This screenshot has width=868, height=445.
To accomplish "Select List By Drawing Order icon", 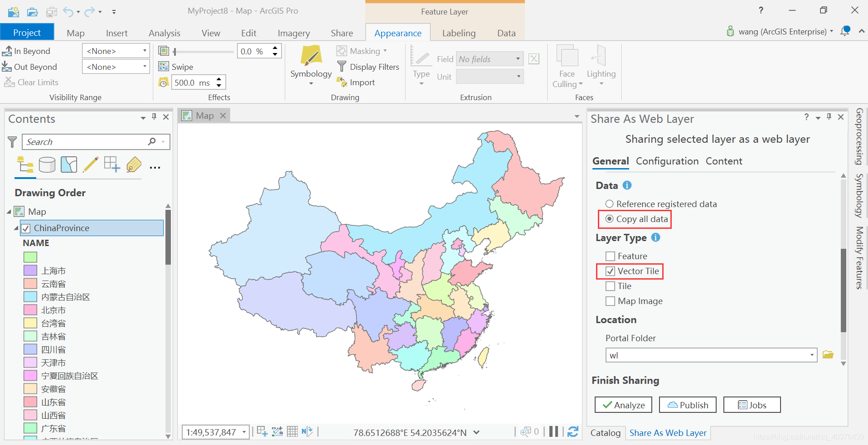I will point(25,164).
